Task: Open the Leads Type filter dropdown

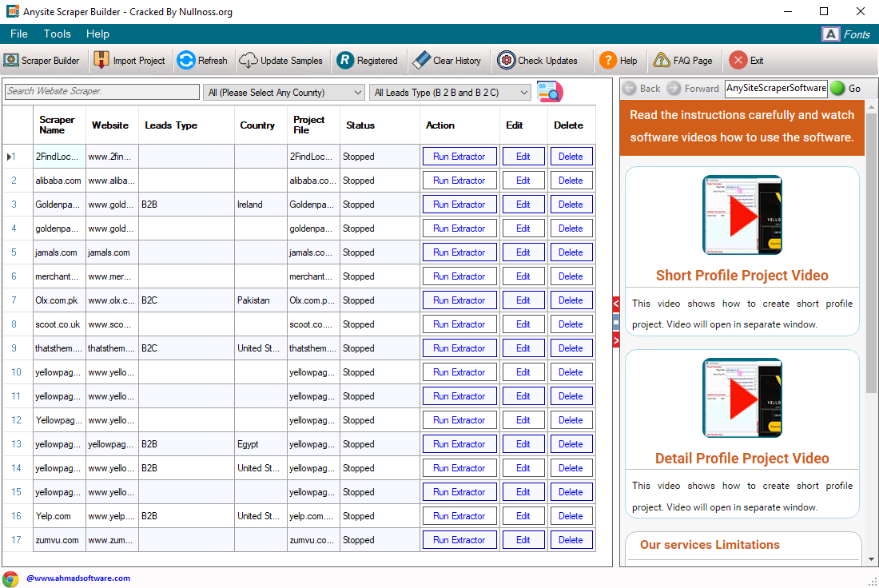Action: click(450, 93)
